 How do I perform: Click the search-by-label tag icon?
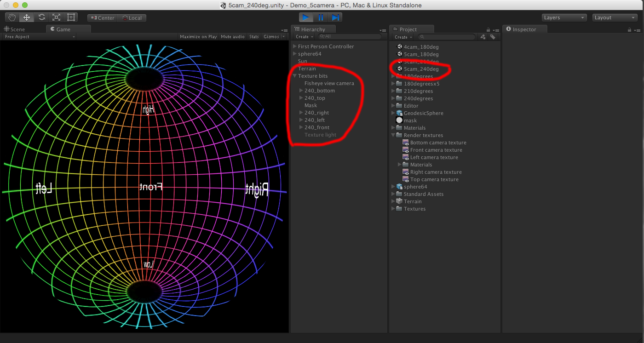point(493,37)
